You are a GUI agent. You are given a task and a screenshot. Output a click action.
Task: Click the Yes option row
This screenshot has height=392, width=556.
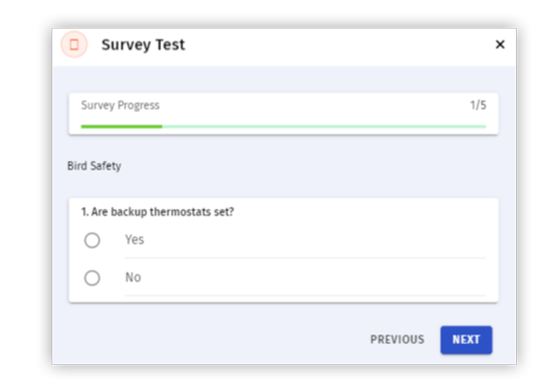click(285, 240)
